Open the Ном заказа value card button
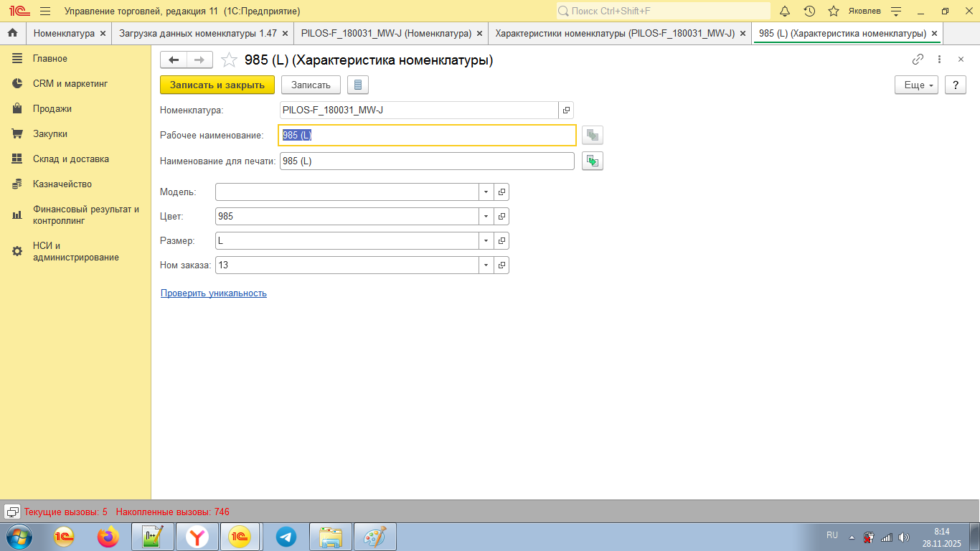Viewport: 980px width, 551px height. (x=502, y=265)
